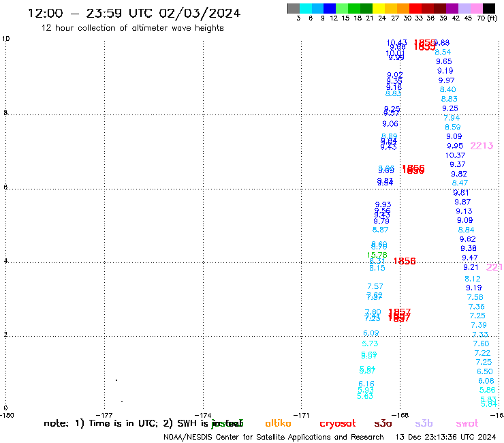
Task: Click the wave height value '10.37'
Action: point(455,155)
